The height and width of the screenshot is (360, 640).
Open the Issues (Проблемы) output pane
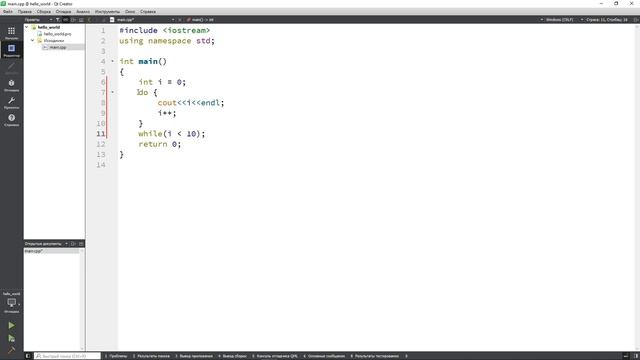coord(116,356)
